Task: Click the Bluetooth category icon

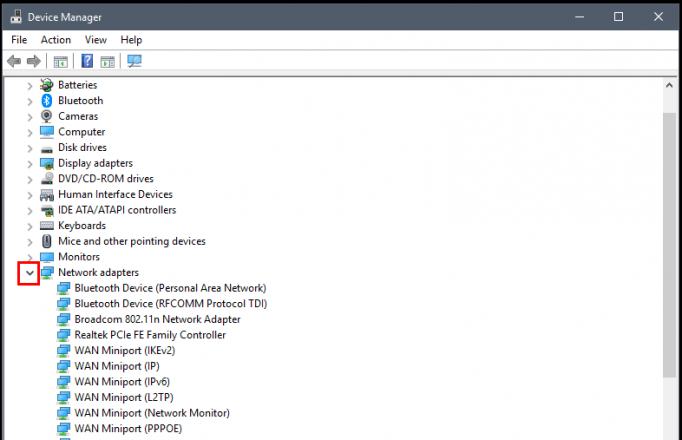Action: click(47, 101)
